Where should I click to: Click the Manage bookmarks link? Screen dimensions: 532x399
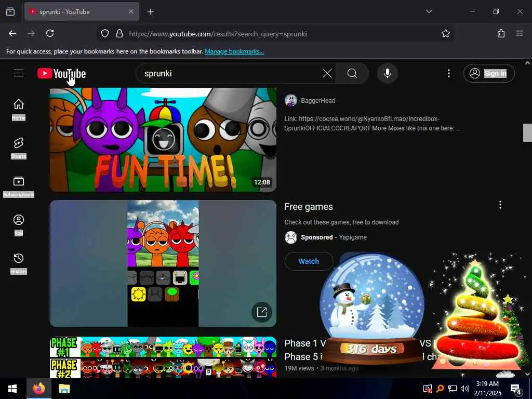coord(234,51)
